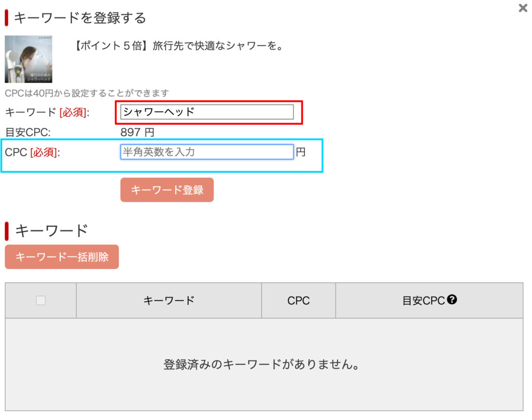Click the CPC column header

pos(298,301)
